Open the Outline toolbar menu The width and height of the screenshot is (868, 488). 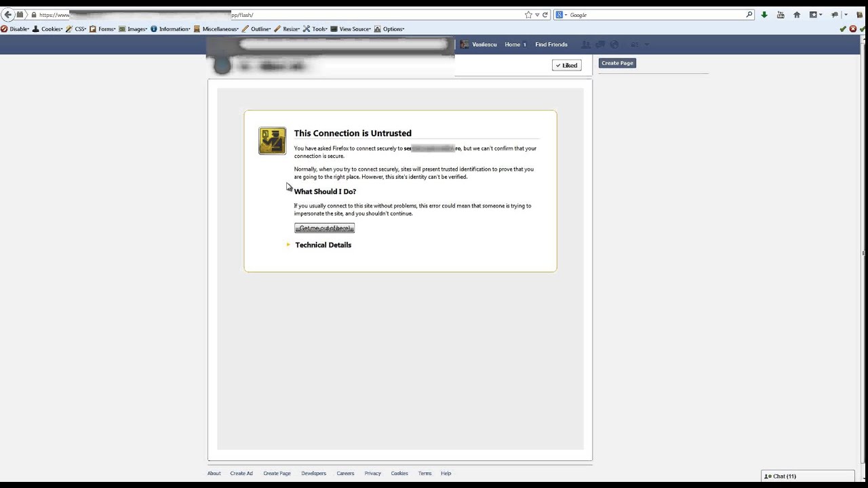point(257,29)
